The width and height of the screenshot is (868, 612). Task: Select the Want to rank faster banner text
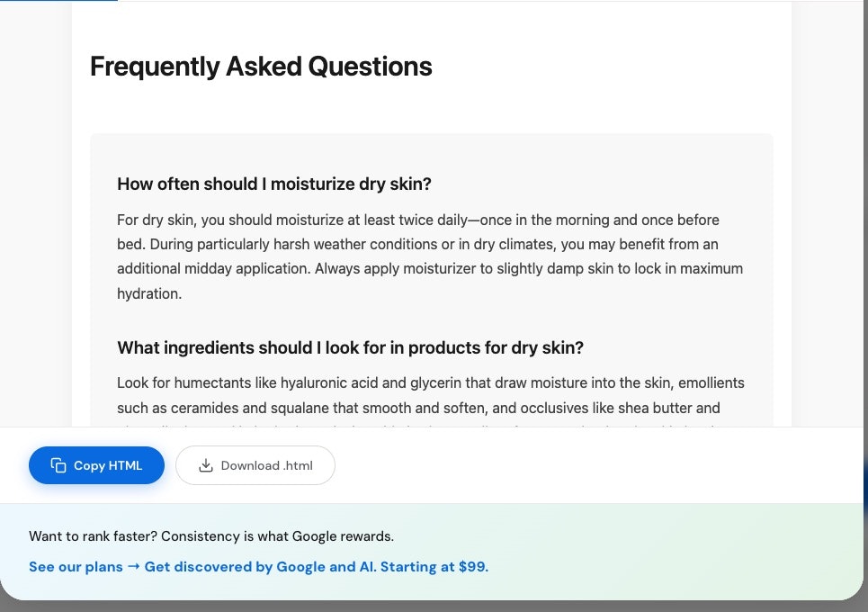pos(211,535)
